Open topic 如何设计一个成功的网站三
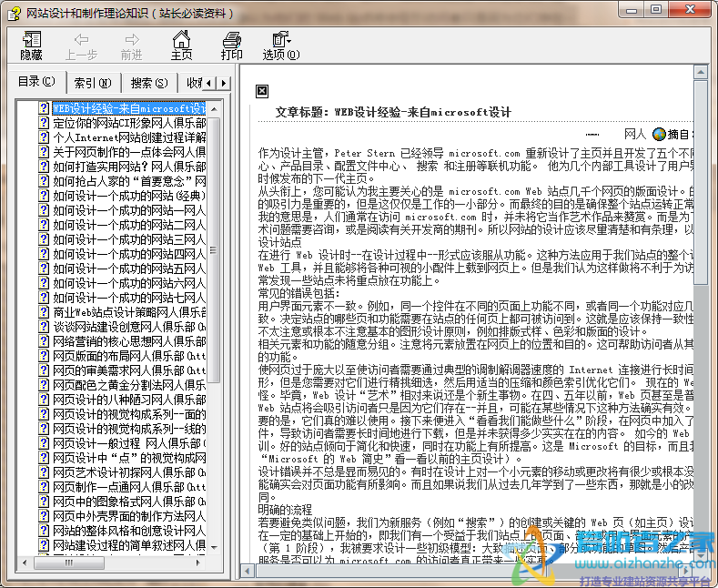This screenshot has width=718, height=588. [x=129, y=239]
